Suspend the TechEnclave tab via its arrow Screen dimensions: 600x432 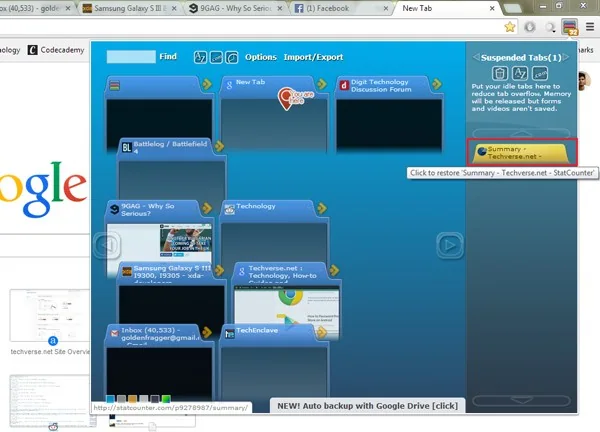tap(322, 332)
